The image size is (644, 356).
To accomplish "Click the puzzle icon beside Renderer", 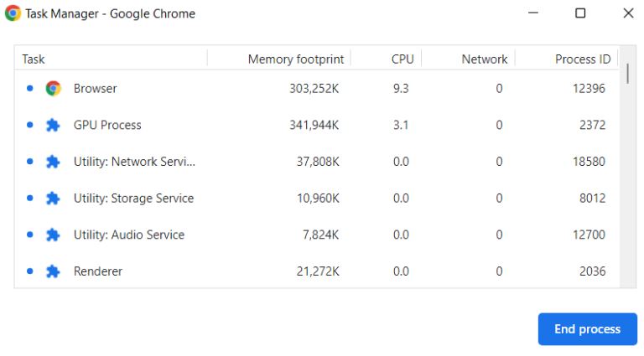I will [53, 271].
